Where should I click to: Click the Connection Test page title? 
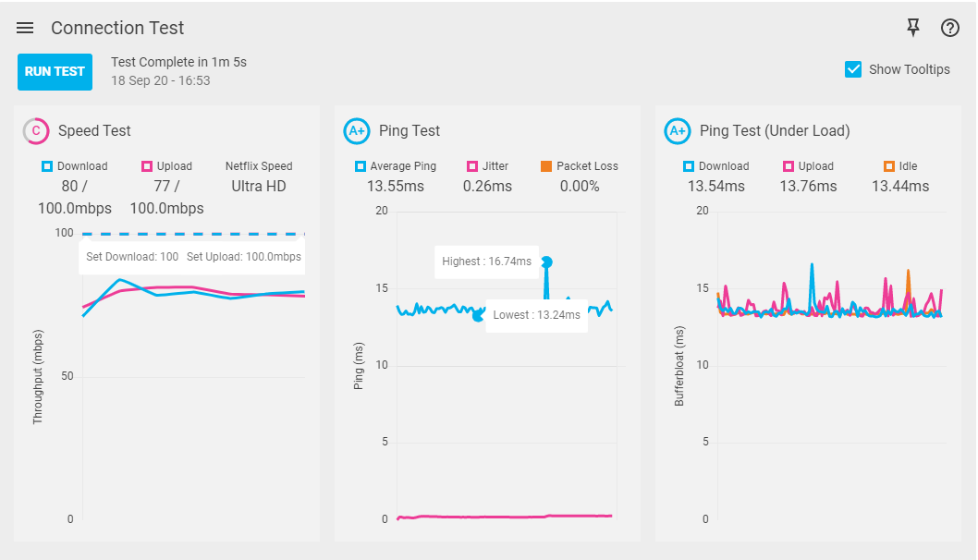[x=117, y=28]
